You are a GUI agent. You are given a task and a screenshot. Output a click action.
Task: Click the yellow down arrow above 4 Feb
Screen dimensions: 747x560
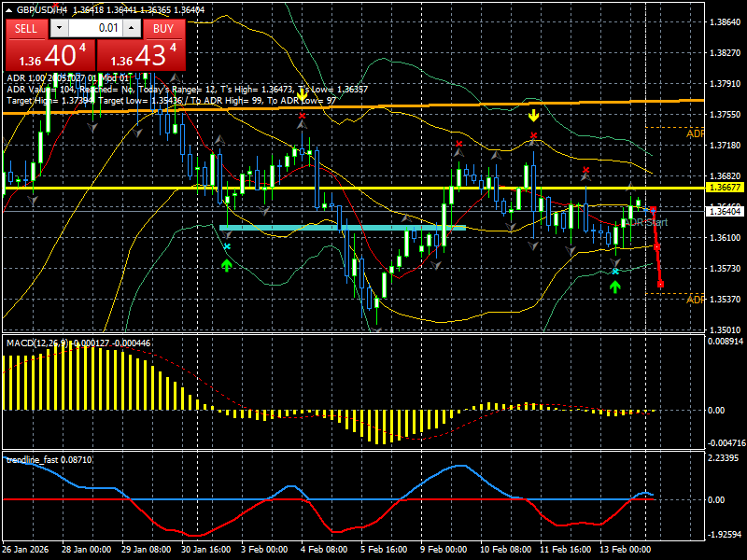(x=302, y=96)
